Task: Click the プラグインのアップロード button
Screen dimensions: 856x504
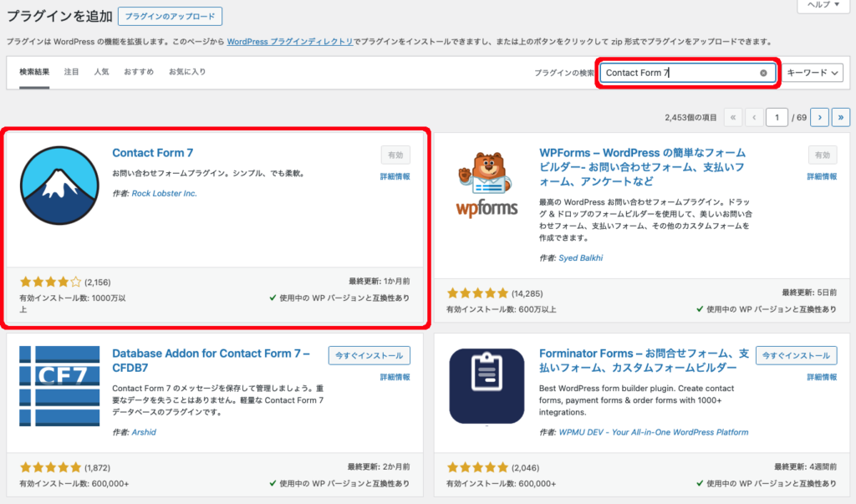Action: coord(171,16)
